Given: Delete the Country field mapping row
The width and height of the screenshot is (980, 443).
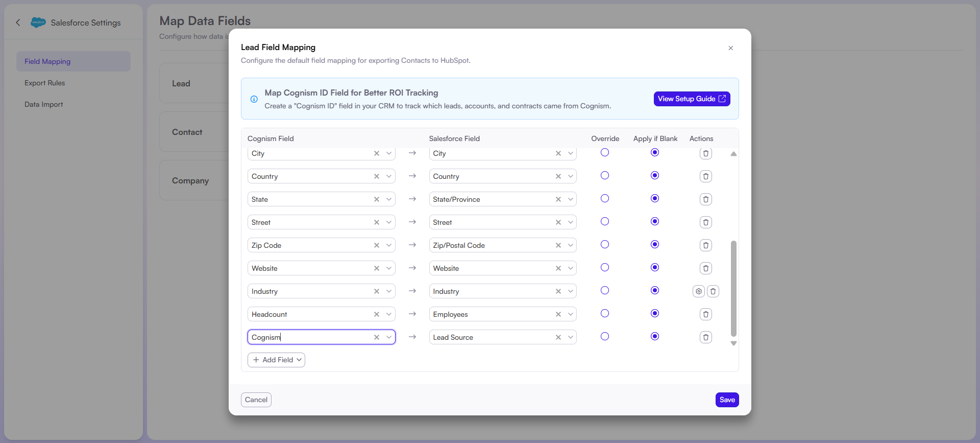Looking at the screenshot, I should tap(705, 176).
